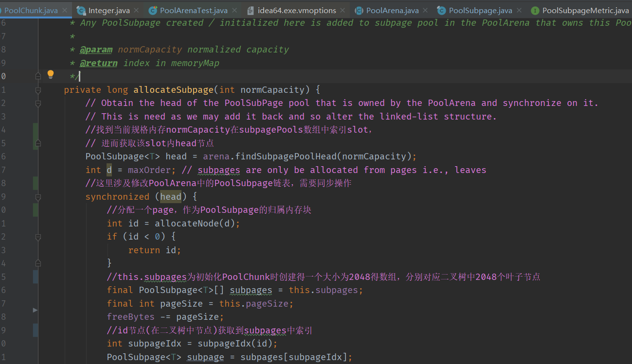The height and width of the screenshot is (364, 632).
Task: Open the PoolSubpage.java tab
Action: click(480, 10)
